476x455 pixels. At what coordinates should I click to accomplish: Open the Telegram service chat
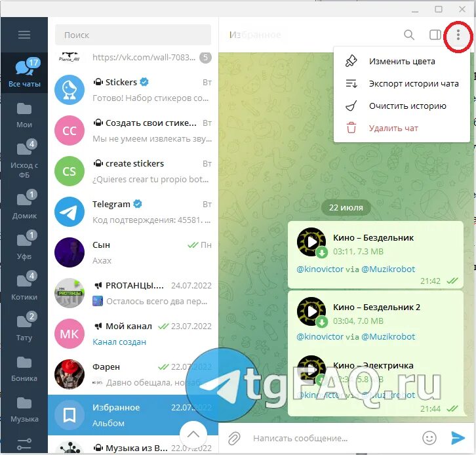pos(133,212)
